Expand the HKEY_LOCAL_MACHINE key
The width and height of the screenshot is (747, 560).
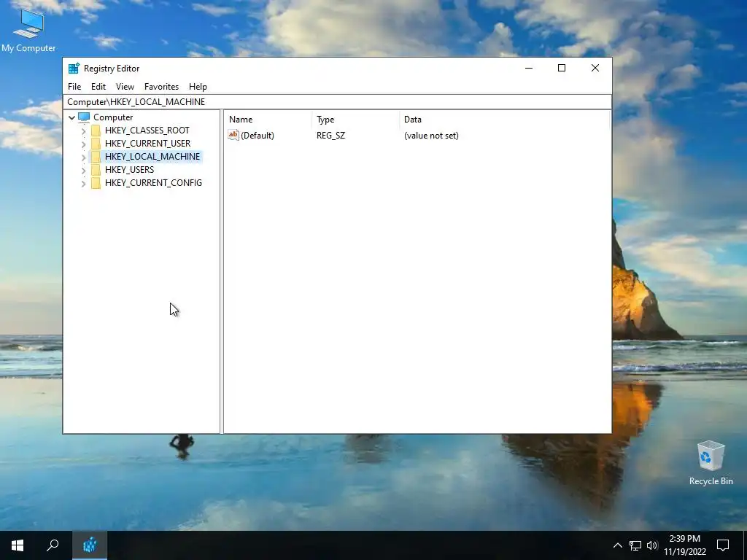(83, 157)
